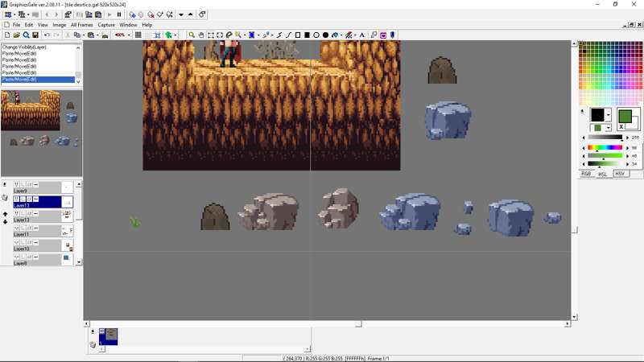Toggle the grid display
Screen dimensions: 644x362
click(x=138, y=35)
